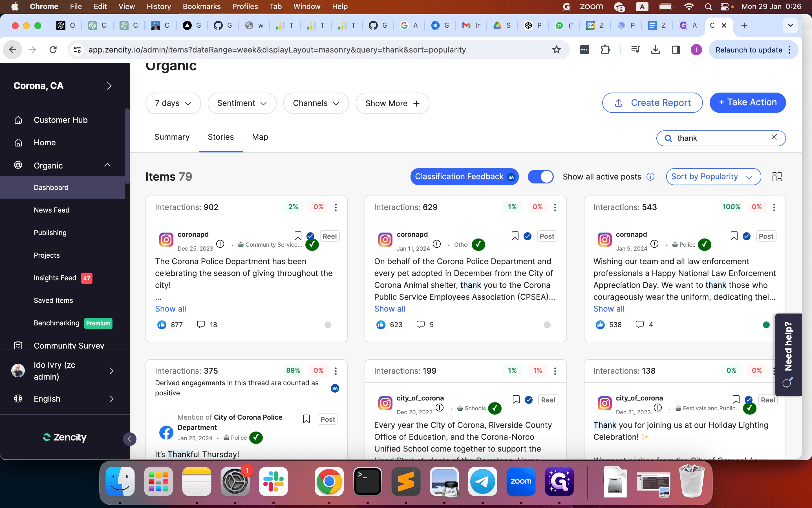Open options menu for 629-interactions card
812x508 pixels.
click(555, 207)
